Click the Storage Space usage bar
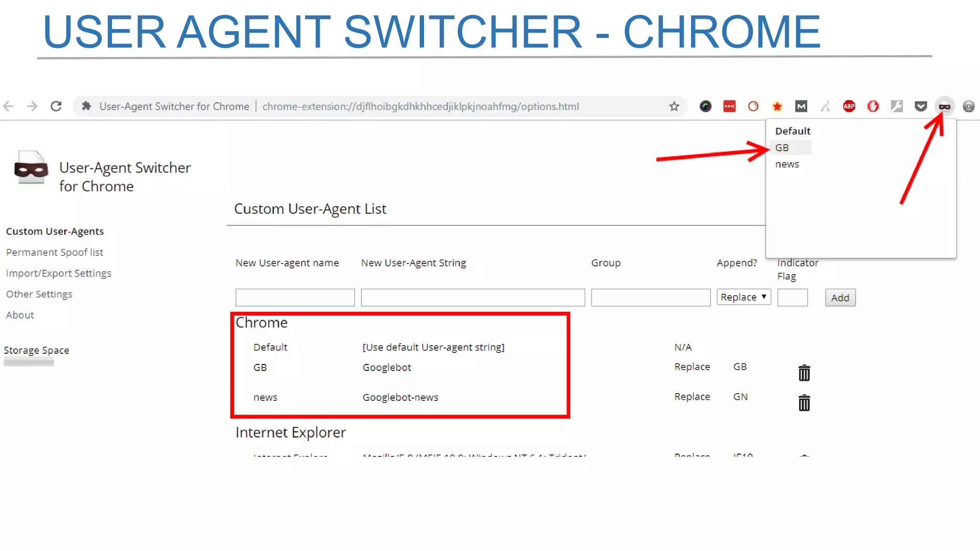 coord(29,363)
